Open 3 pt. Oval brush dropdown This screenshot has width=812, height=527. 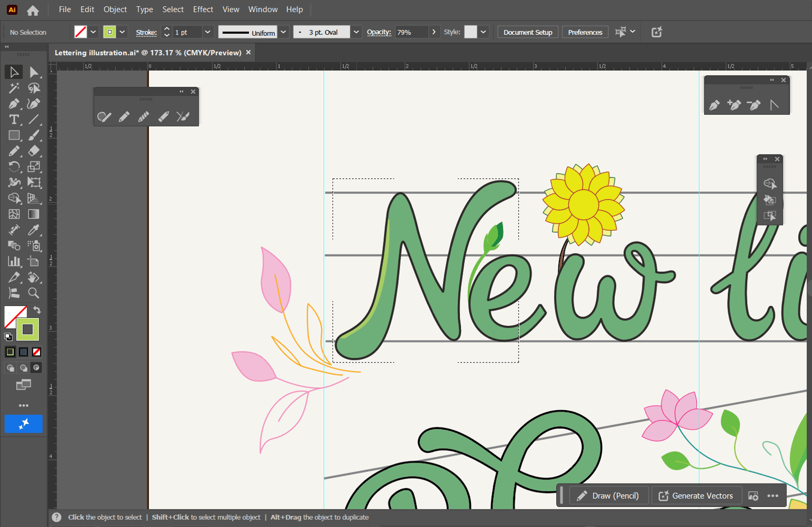coord(356,32)
